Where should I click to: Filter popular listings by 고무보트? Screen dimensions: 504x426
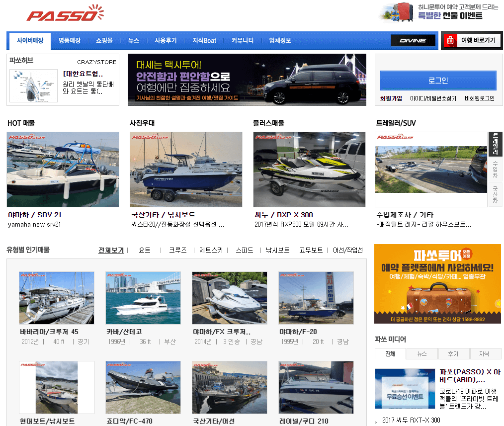click(x=311, y=250)
